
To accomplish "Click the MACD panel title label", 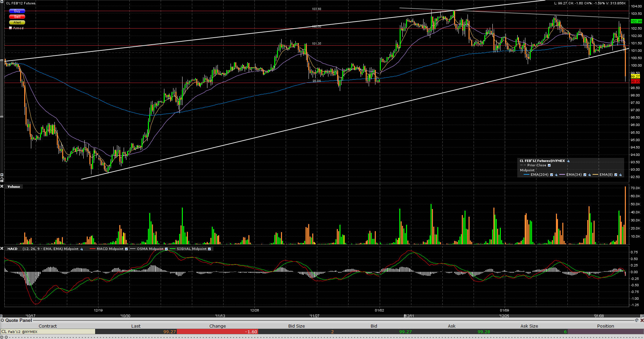I will pyautogui.click(x=12, y=249).
